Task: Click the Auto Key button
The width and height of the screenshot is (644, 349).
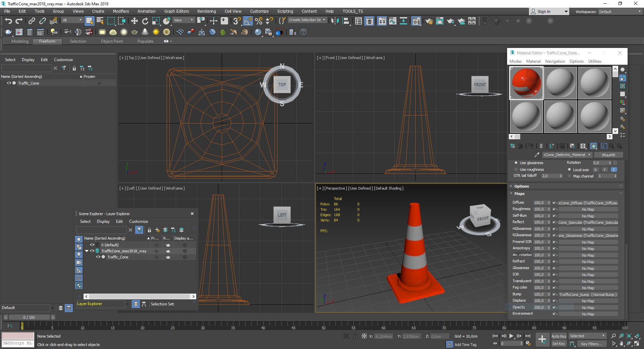Action: (559, 336)
